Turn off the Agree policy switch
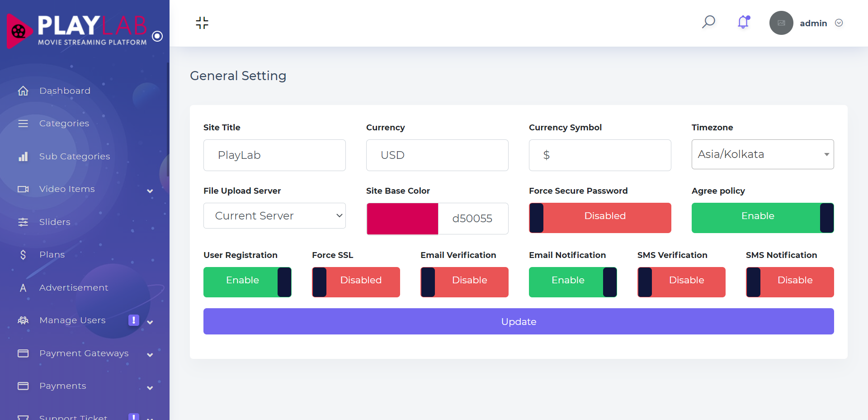Viewport: 868px width, 420px height. point(762,218)
